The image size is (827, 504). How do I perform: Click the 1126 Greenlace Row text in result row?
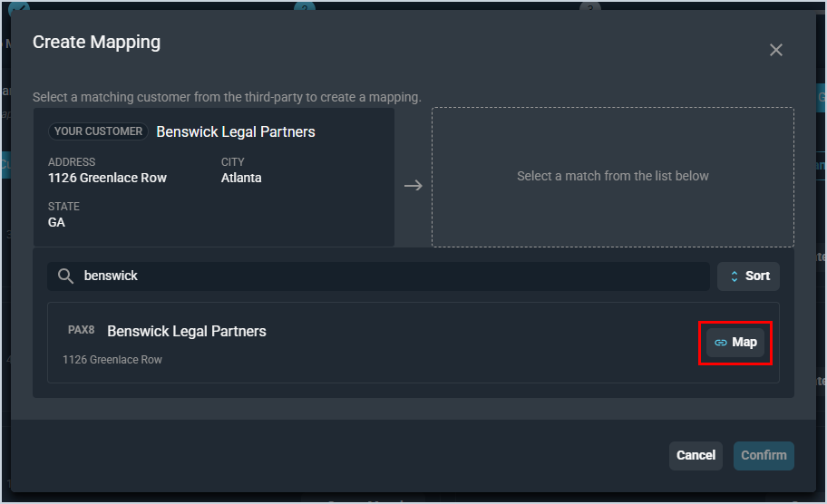pyautogui.click(x=112, y=360)
